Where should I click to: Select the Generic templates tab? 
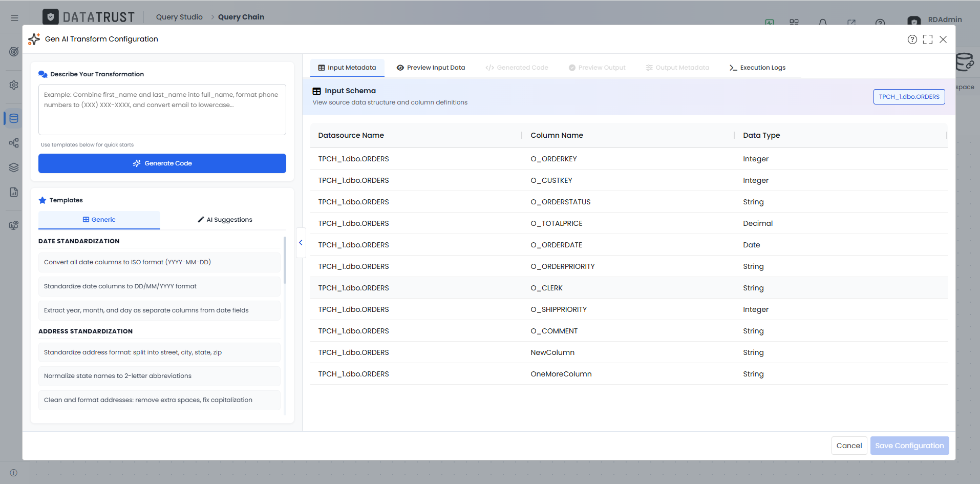click(x=99, y=220)
